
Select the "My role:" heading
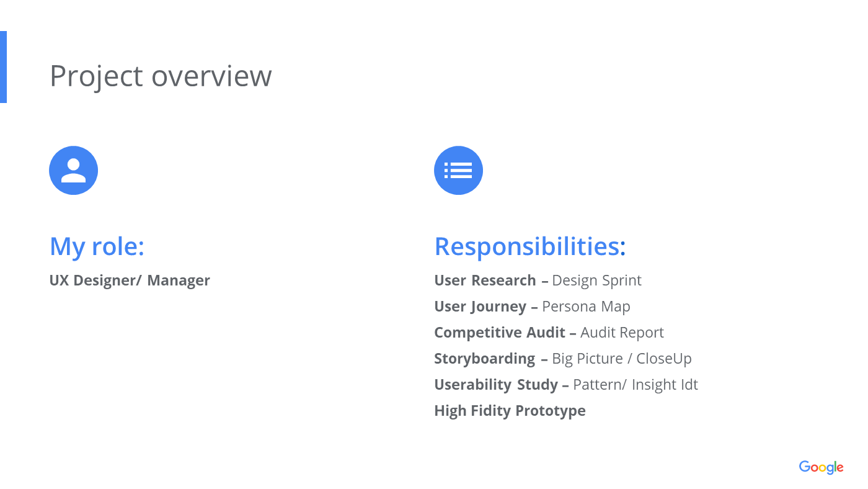(x=97, y=246)
